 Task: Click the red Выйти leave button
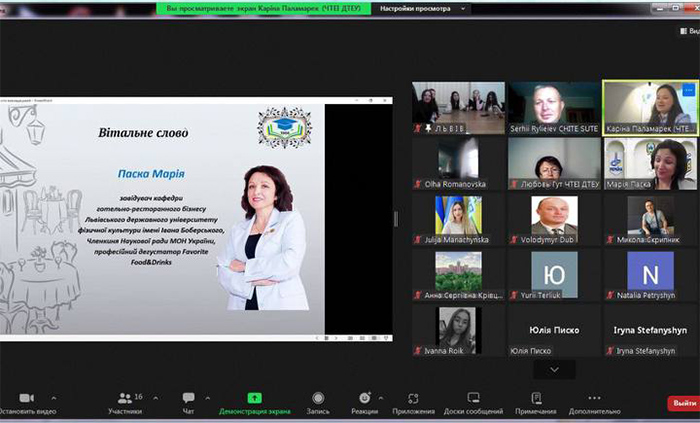[683, 402]
